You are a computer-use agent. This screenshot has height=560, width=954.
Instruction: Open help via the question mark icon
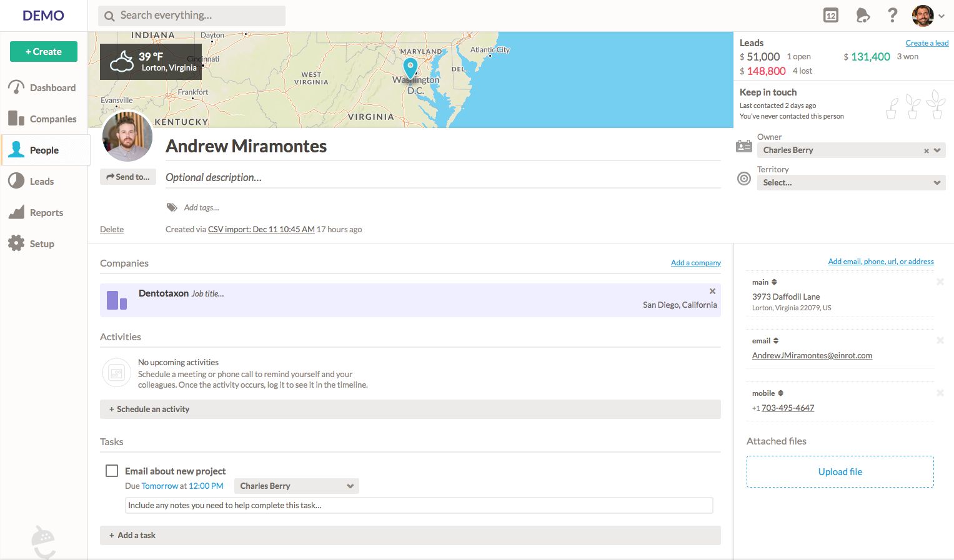click(892, 16)
